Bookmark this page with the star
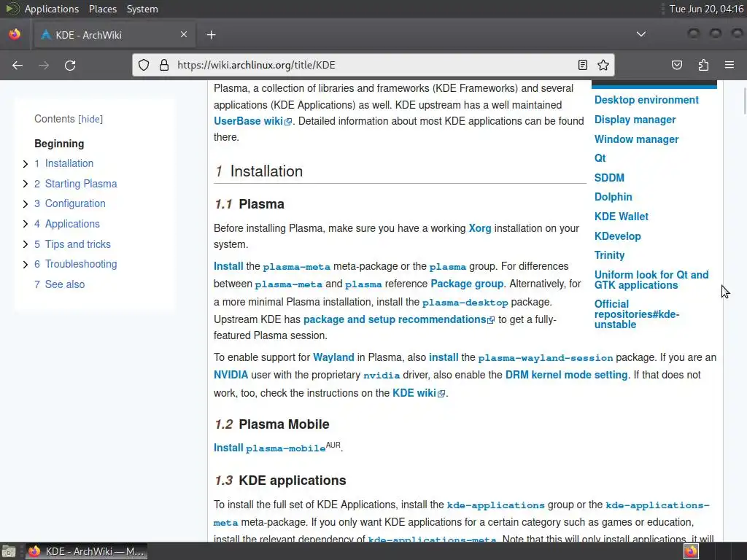 (x=603, y=65)
